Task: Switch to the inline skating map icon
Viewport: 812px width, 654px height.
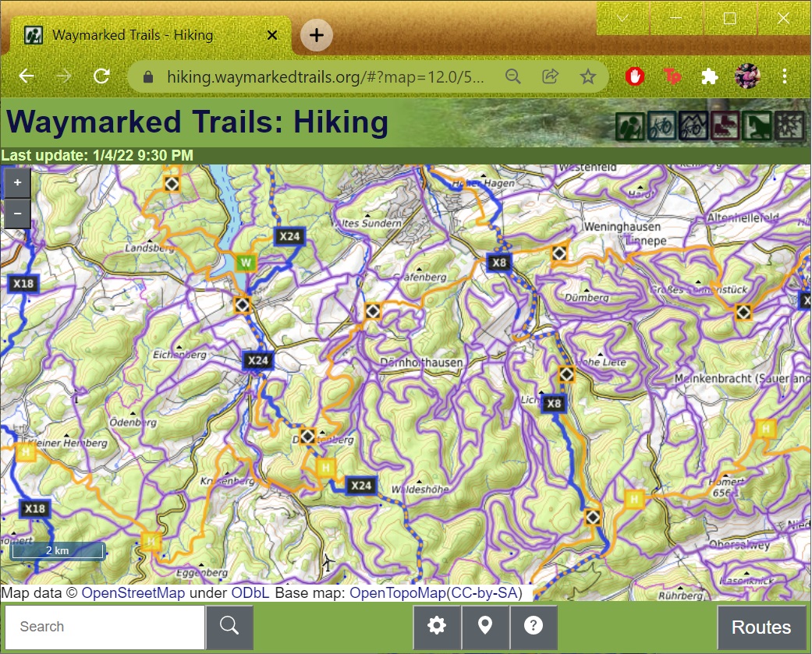Action: (725, 126)
